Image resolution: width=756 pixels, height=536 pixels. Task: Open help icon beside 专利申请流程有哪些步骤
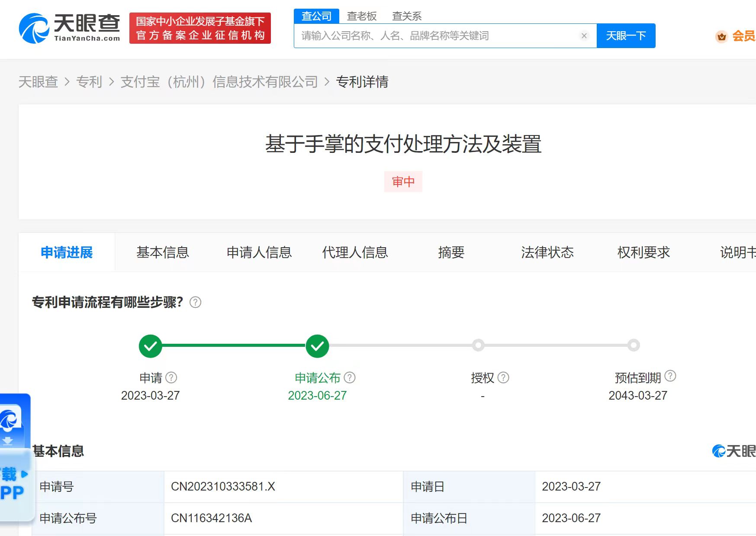pos(195,303)
